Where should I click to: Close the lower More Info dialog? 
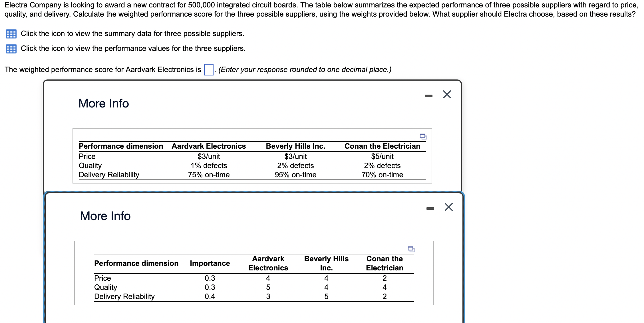tap(448, 207)
